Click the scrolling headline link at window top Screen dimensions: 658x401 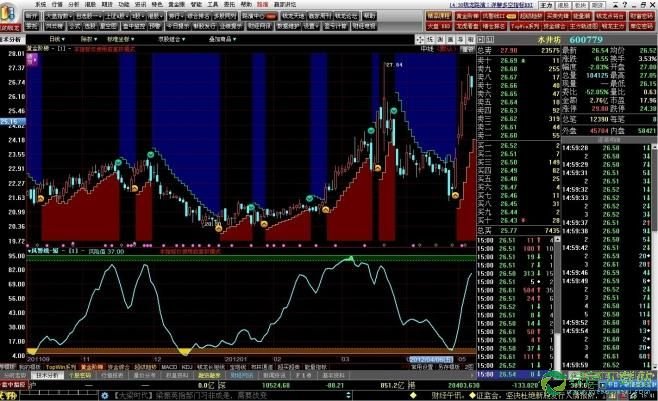point(491,5)
